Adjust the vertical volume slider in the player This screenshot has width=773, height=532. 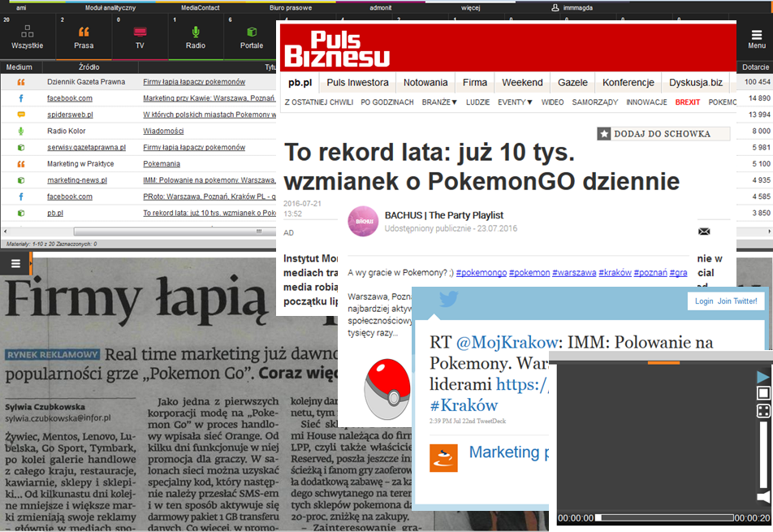coord(763,453)
